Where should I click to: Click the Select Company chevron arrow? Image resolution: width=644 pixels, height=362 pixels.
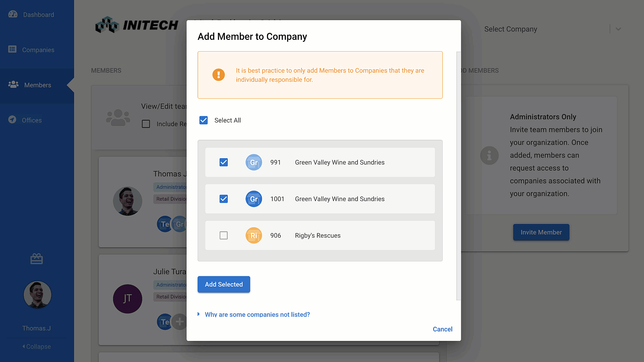pos(619,29)
